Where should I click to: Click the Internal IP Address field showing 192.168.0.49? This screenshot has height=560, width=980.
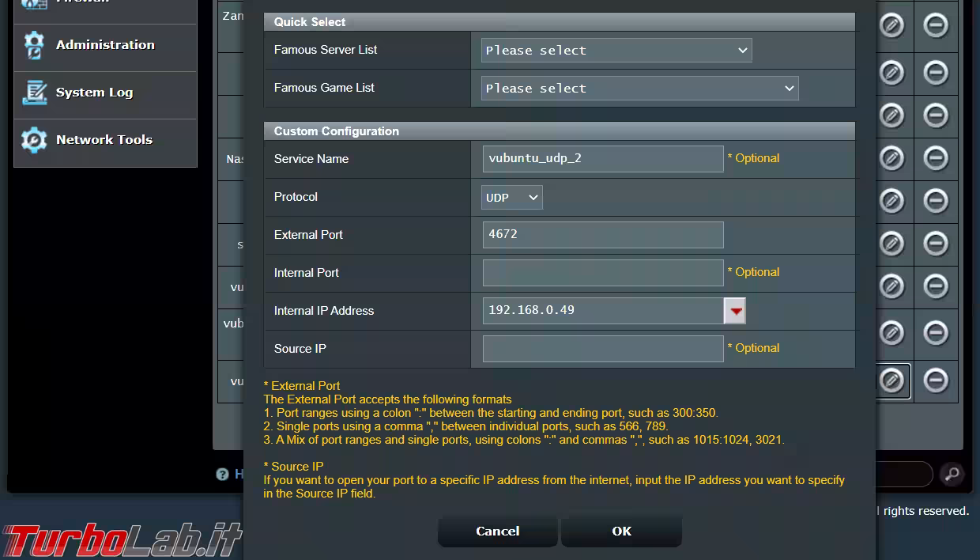602,311
